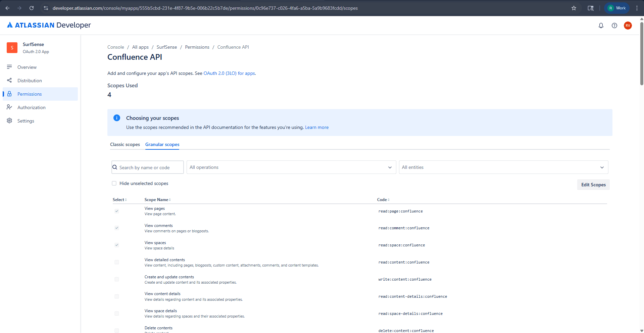Viewport: 644px width, 333px height.
Task: Navigate to All apps via breadcrumb
Action: click(140, 47)
